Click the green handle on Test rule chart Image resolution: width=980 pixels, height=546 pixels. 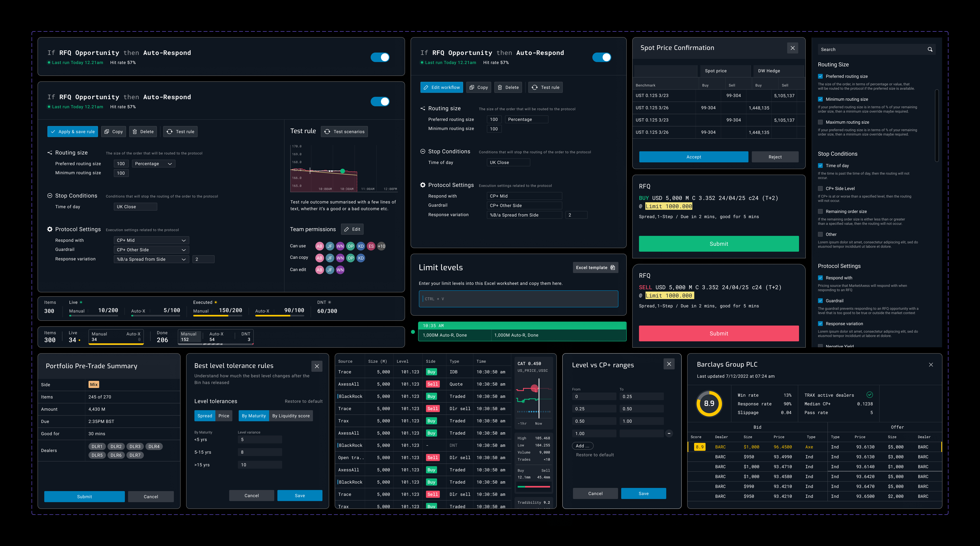point(342,171)
